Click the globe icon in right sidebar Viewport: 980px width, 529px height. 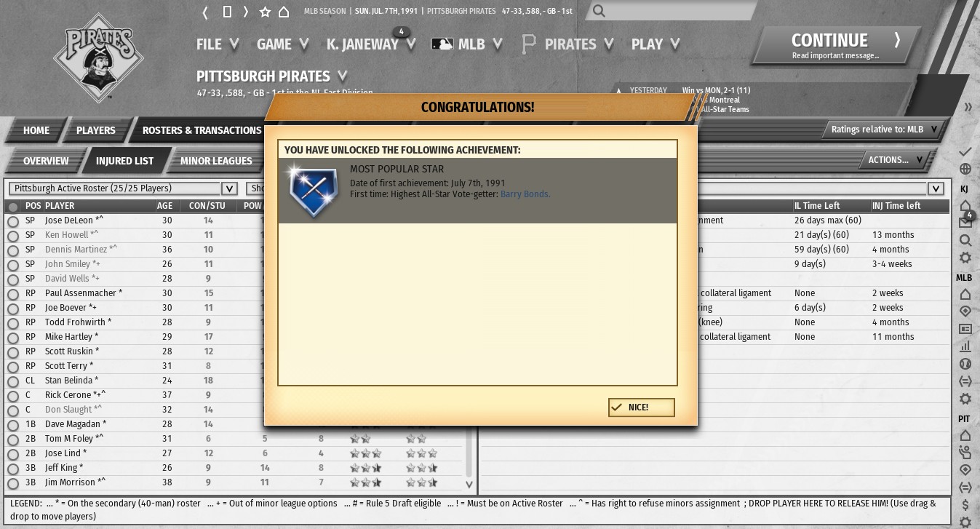tap(965, 169)
